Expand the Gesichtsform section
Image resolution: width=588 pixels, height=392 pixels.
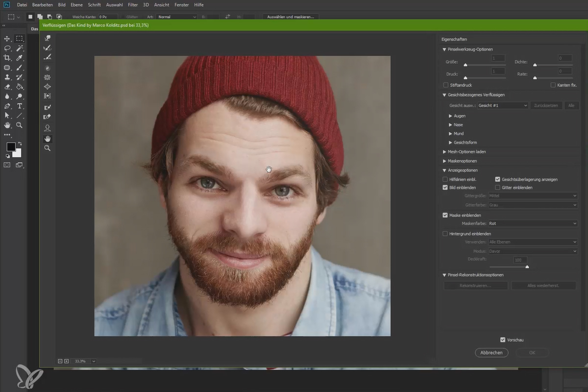[x=450, y=143]
